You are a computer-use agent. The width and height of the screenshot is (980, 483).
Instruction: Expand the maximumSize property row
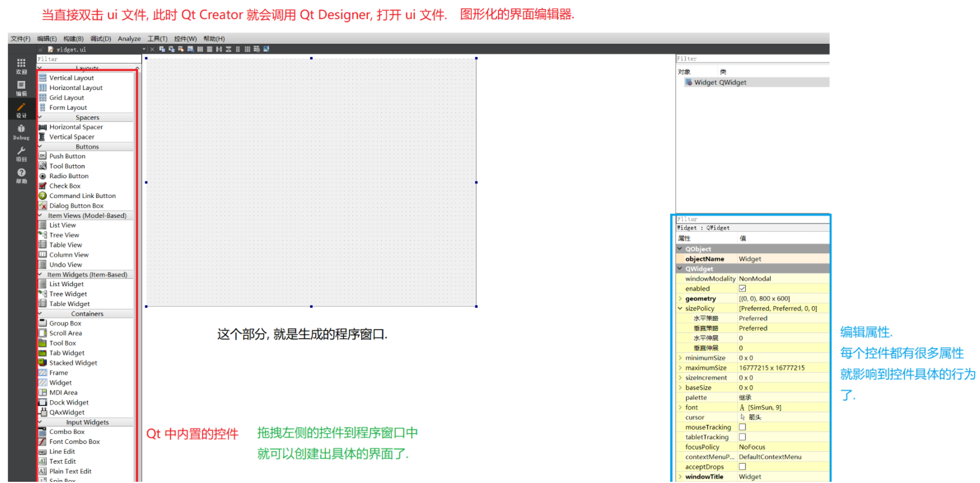680,368
